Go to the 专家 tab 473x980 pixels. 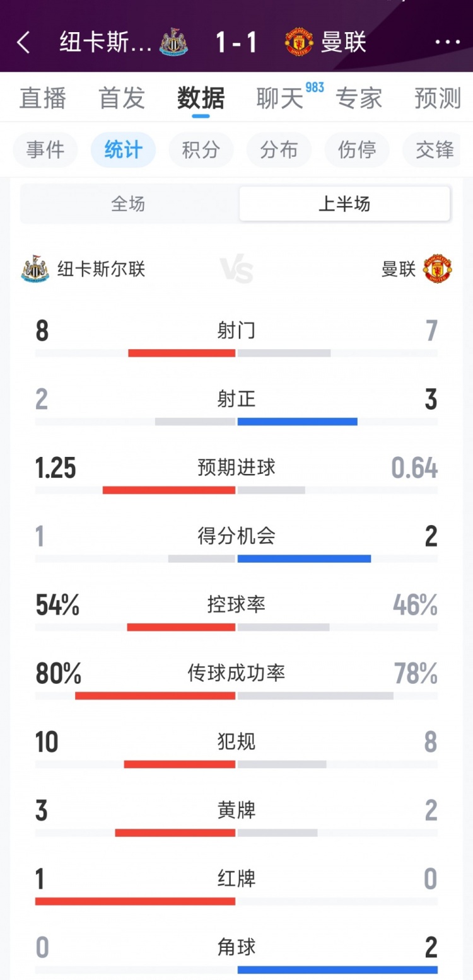(x=359, y=98)
